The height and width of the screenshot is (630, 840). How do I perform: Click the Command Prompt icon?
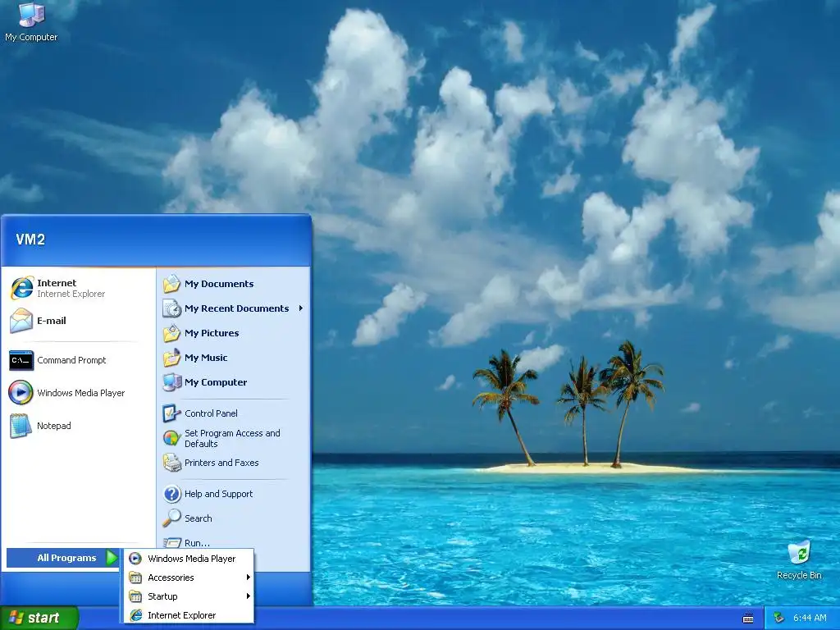pos(21,360)
